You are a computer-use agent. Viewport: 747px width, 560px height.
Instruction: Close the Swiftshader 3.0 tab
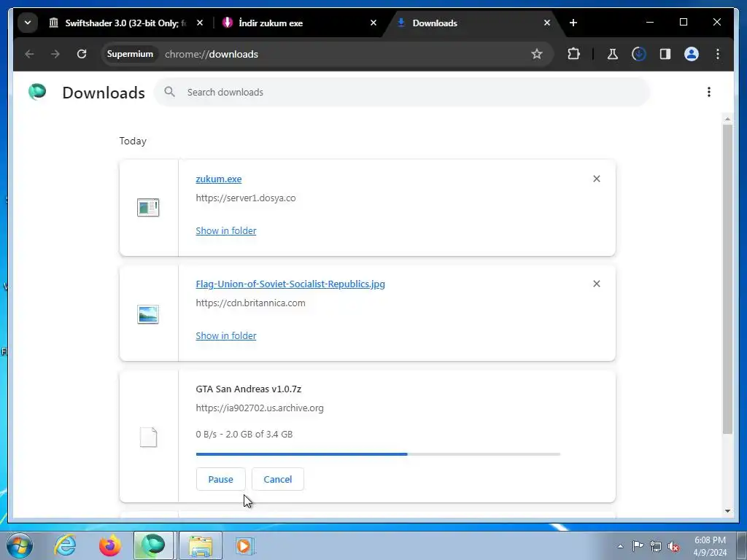coord(200,23)
